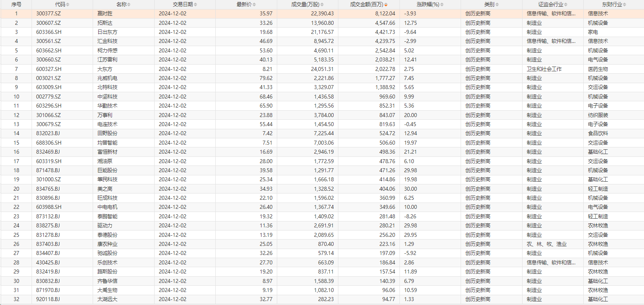
Task: Click the 21.21 change percentage value
Action: point(411,152)
